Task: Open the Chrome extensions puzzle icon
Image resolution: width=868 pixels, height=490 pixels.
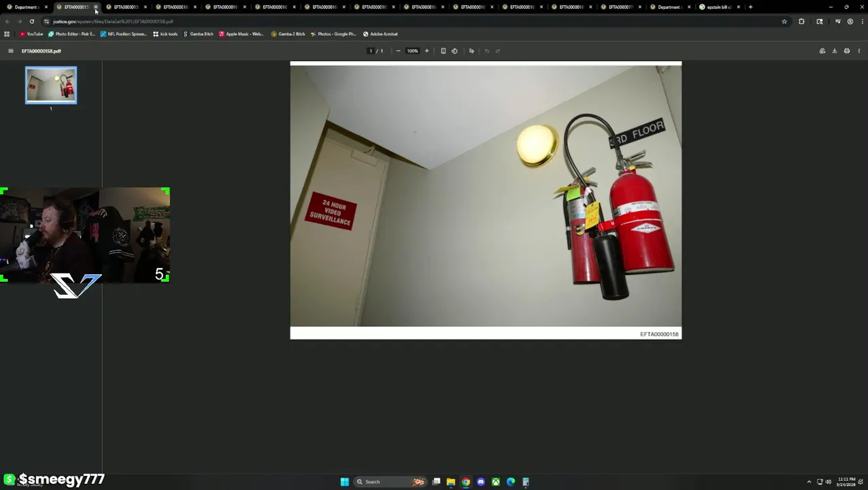Action: coord(801,22)
